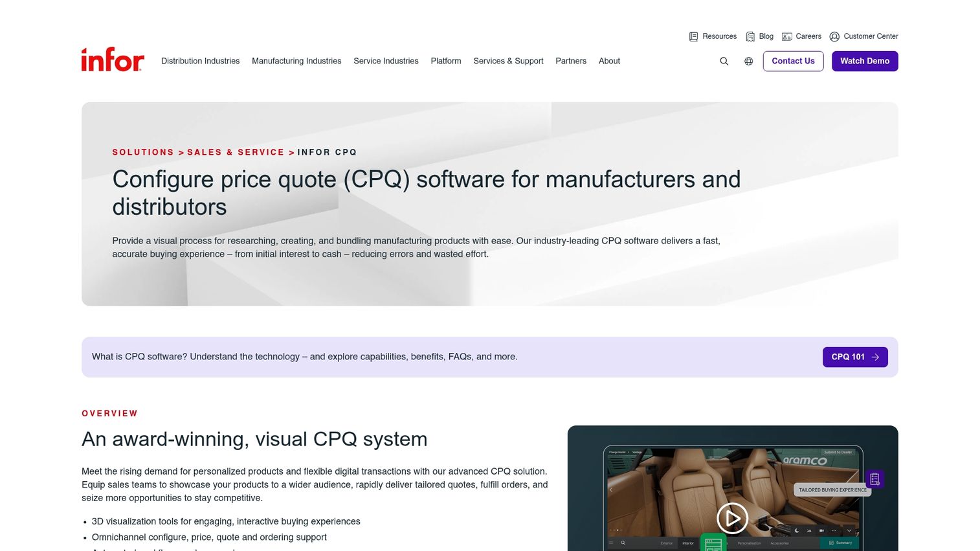Open the site search magnifier icon
Viewport: 980px width, 551px height.
coord(724,62)
